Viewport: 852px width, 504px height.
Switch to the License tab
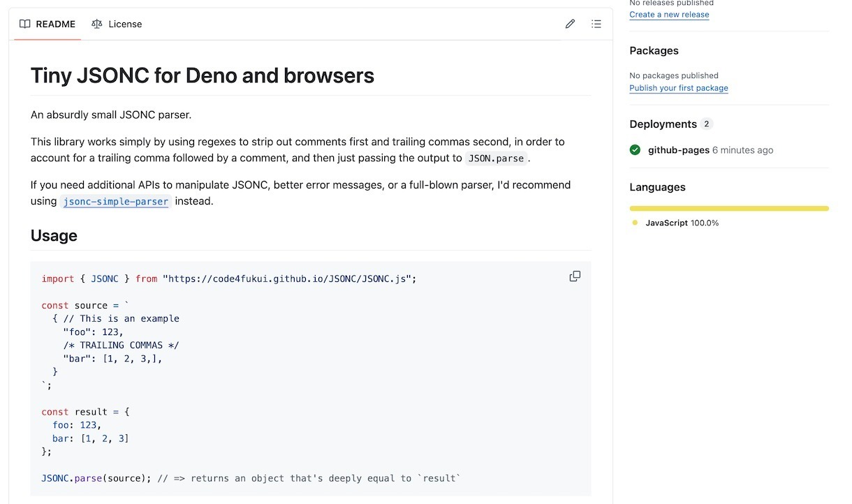pyautogui.click(x=117, y=24)
